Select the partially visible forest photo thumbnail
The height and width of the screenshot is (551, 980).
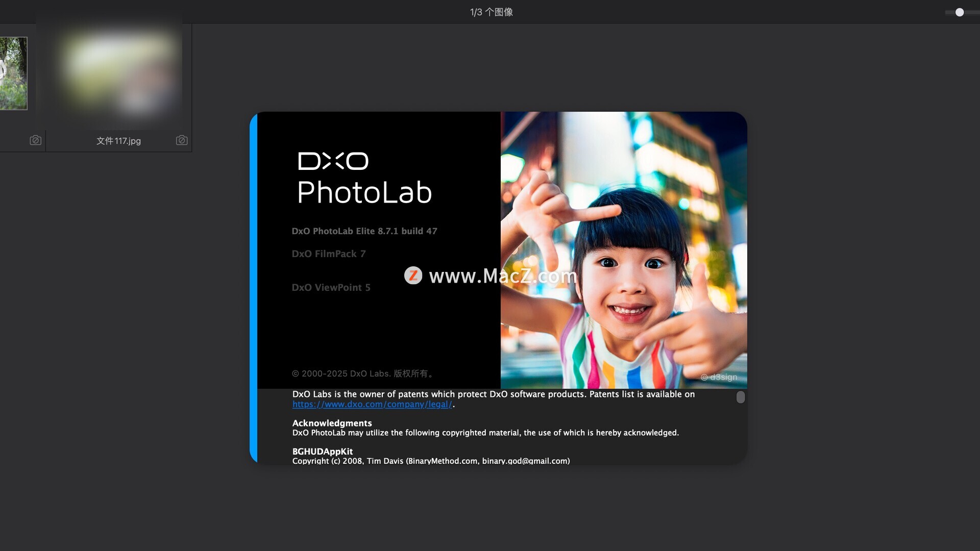point(13,73)
